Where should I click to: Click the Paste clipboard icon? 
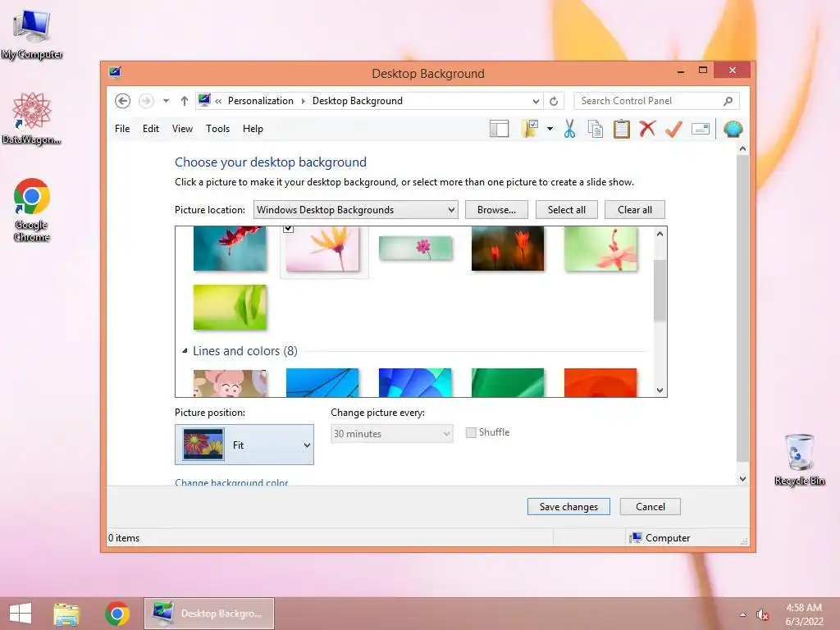[x=622, y=129]
